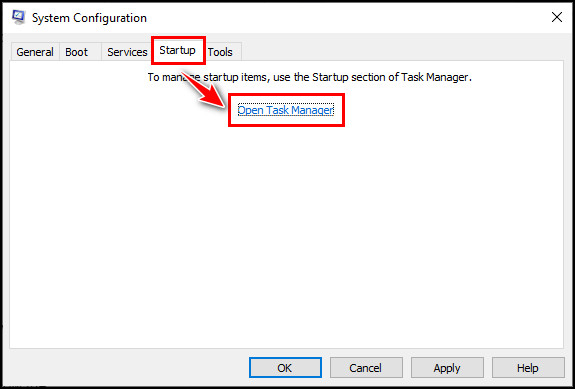
Task: Click the startup items instruction text
Action: (x=310, y=77)
